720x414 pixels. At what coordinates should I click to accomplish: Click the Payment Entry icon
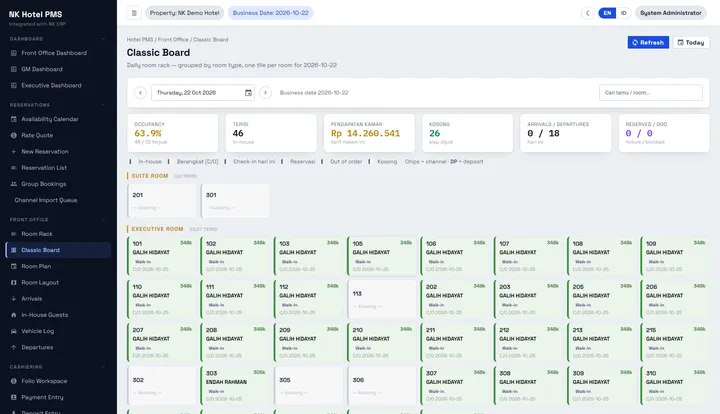[x=14, y=397]
